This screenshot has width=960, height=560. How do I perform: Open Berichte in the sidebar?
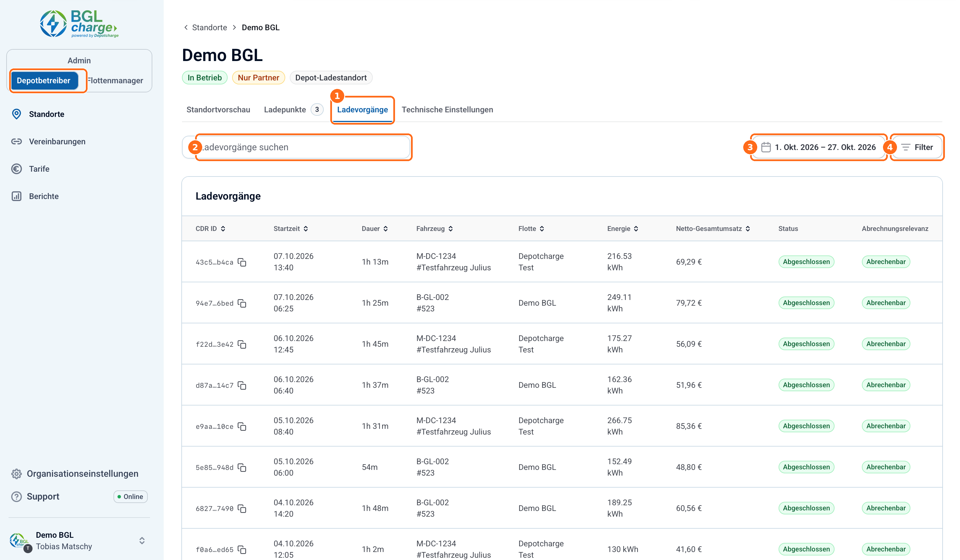[x=44, y=196]
